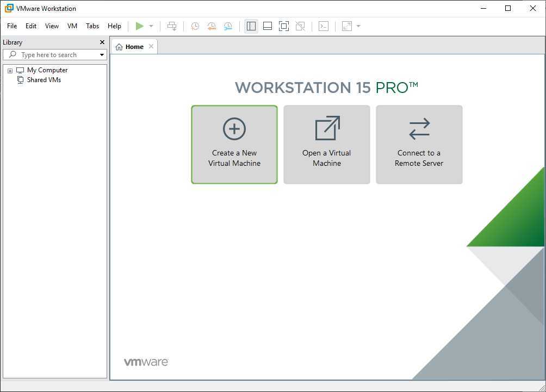
Task: Open the stretch display dropdown arrow
Action: coord(358,26)
